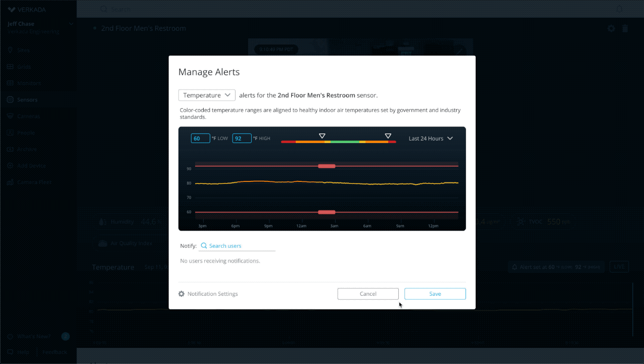
Task: Expand the Jeff Chase account chevron
Action: tap(71, 24)
